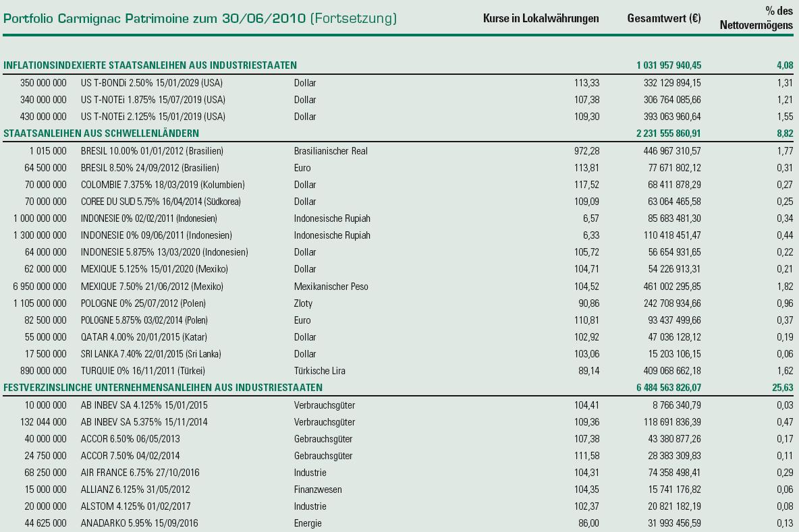This screenshot has height=532, width=799.
Task: Click the 'Kurse in Lokalwährungen' column header
Action: pos(541,19)
